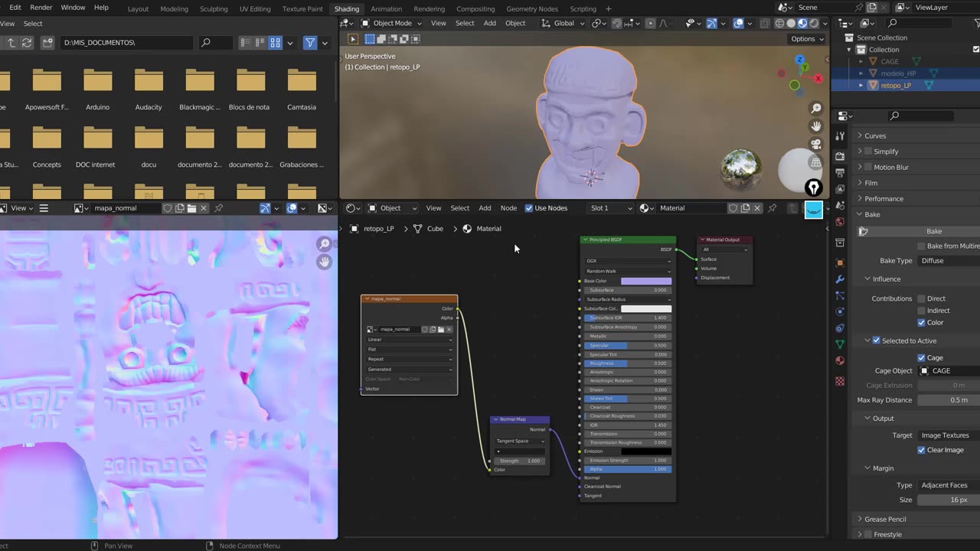Switch file browser to thumbnail display mode
The height and width of the screenshot is (551, 980).
(x=276, y=43)
